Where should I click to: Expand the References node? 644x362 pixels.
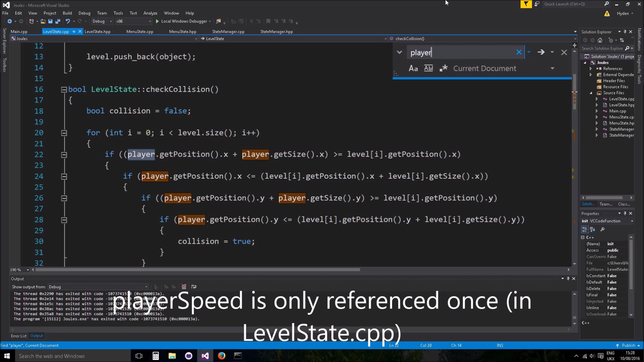[x=591, y=69]
